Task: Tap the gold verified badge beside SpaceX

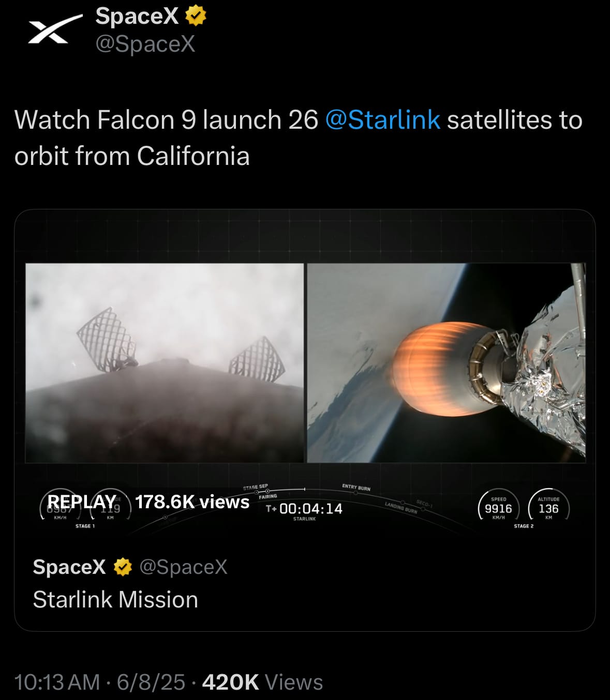Action: tap(196, 16)
